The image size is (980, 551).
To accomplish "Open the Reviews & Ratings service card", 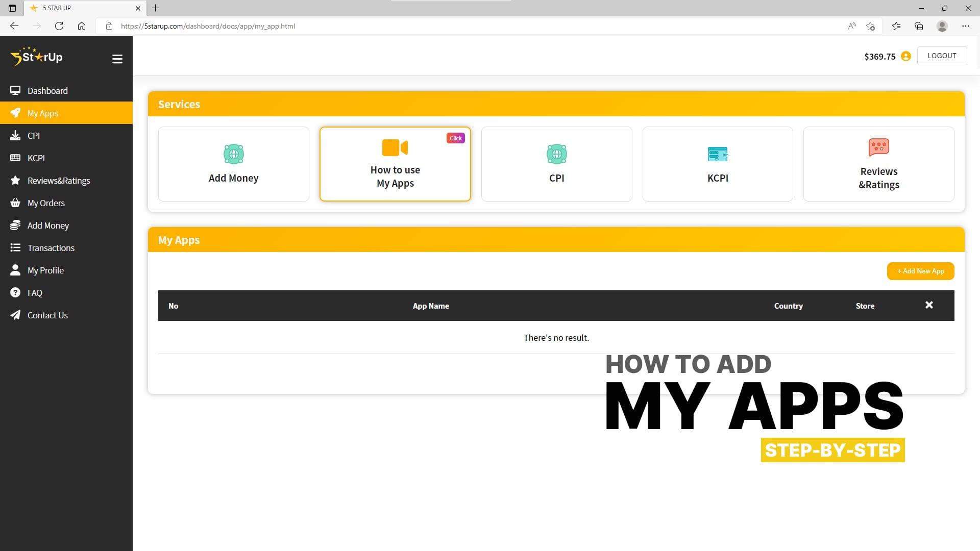I will pos(879,164).
